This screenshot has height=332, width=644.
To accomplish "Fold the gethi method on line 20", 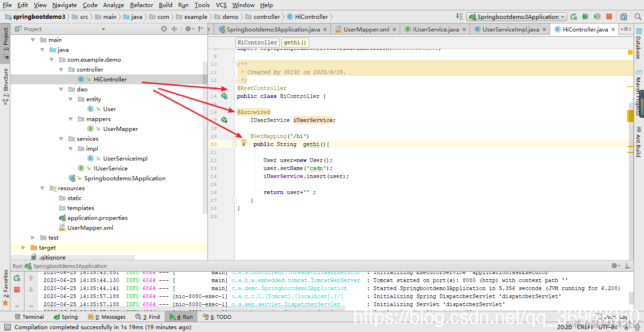I will click(234, 144).
